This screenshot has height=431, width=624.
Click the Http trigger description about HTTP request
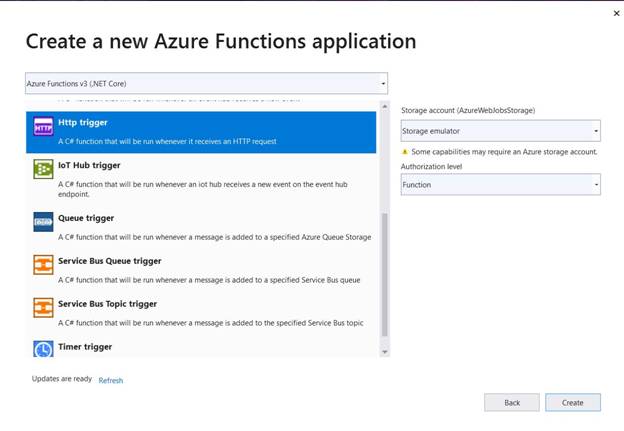pos(167,141)
